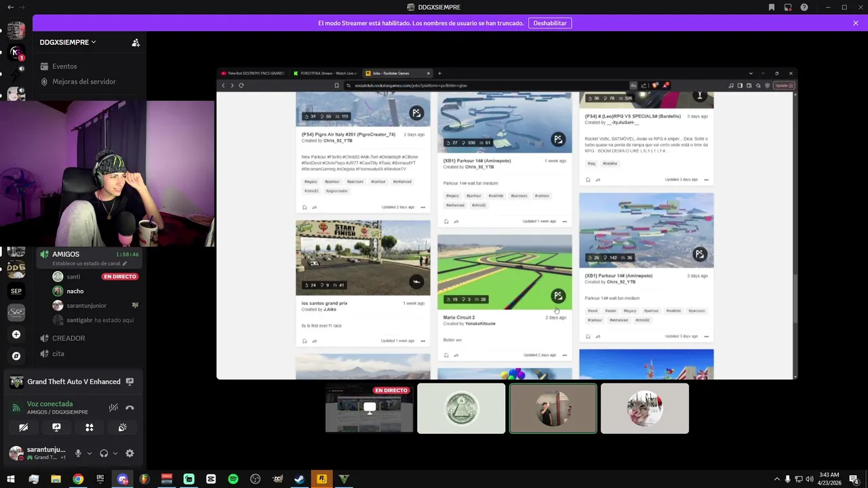Open the FORESTITAA Stream tab in the stream

tap(325, 73)
